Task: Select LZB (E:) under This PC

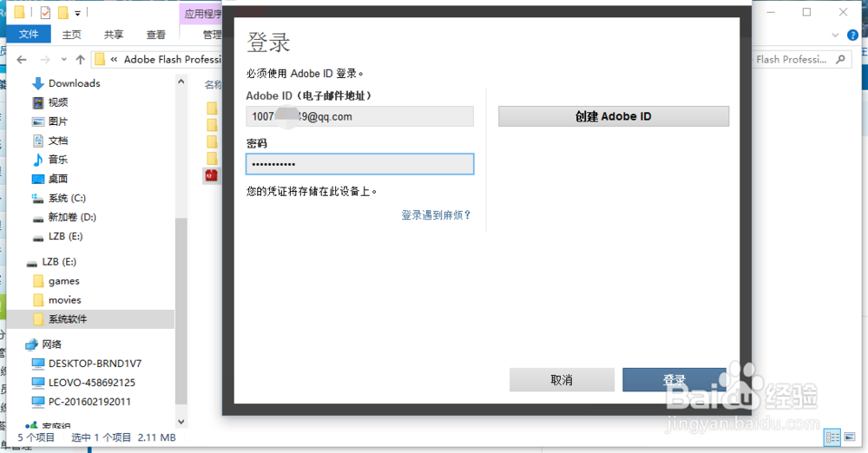Action: pos(65,236)
